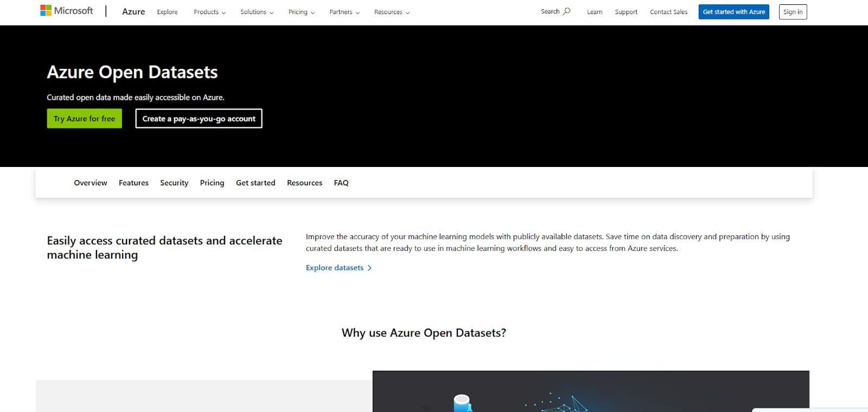Click the dark illustration thumbnail below heading
Viewport: 868px width, 412px height.
pyautogui.click(x=591, y=391)
